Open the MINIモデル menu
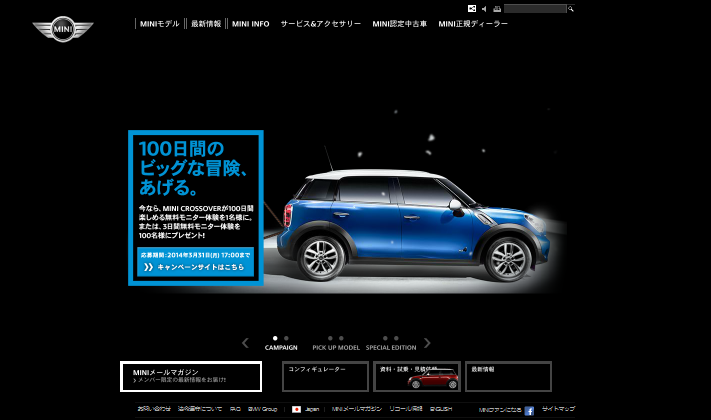Image resolution: width=711 pixels, height=420 pixels. click(x=160, y=24)
